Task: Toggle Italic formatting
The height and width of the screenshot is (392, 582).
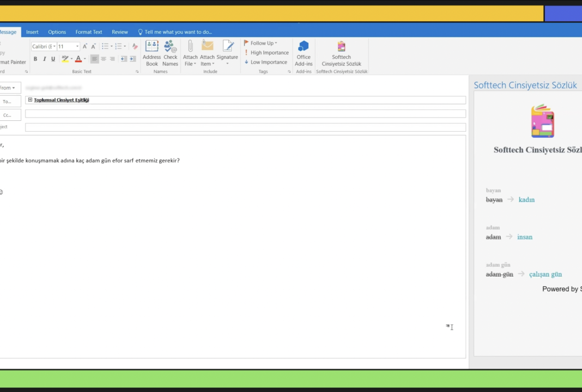Action: click(x=44, y=59)
